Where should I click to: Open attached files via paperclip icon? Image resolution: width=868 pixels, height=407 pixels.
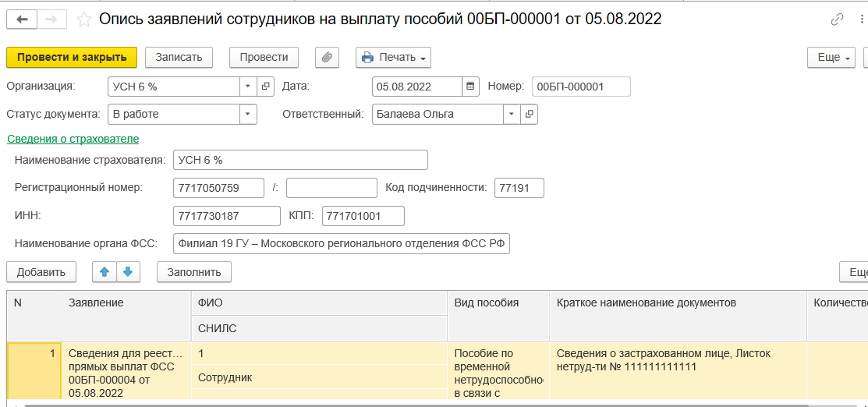(327, 57)
